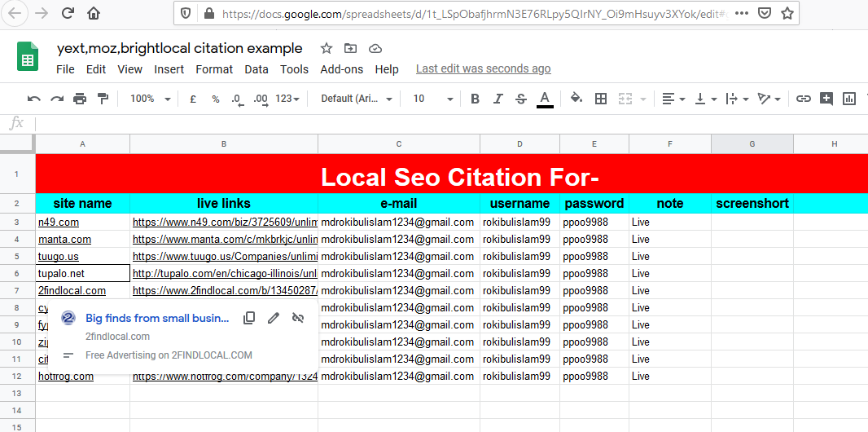Click the Insert link icon

click(804, 99)
